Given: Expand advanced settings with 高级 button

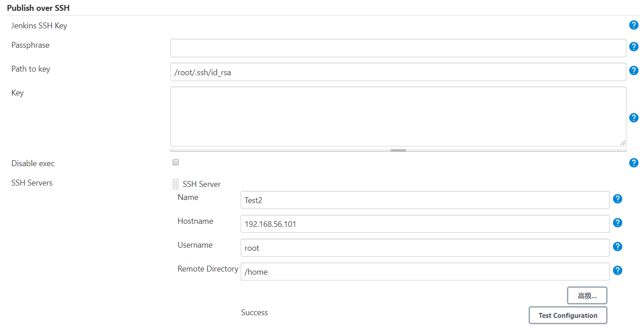Looking at the screenshot, I should point(587,296).
